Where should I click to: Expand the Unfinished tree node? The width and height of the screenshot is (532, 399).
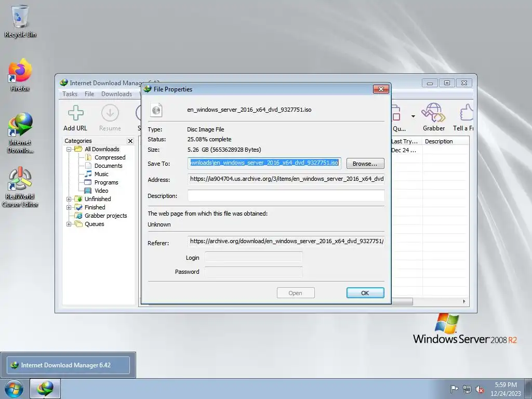coord(69,199)
